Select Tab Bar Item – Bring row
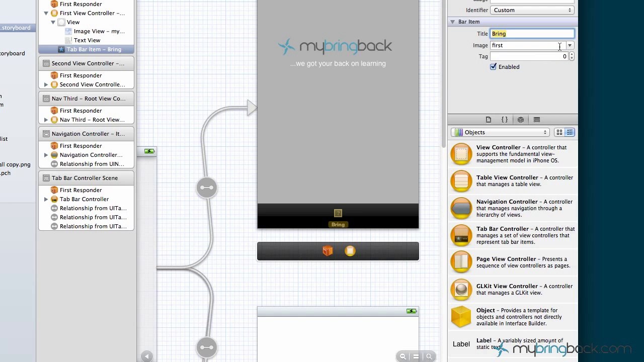 [x=87, y=49]
